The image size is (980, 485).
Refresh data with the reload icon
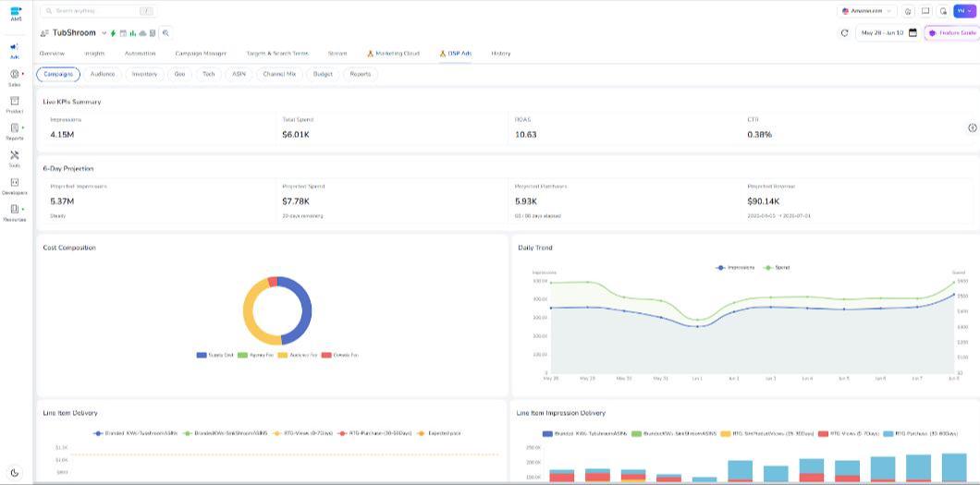[844, 33]
